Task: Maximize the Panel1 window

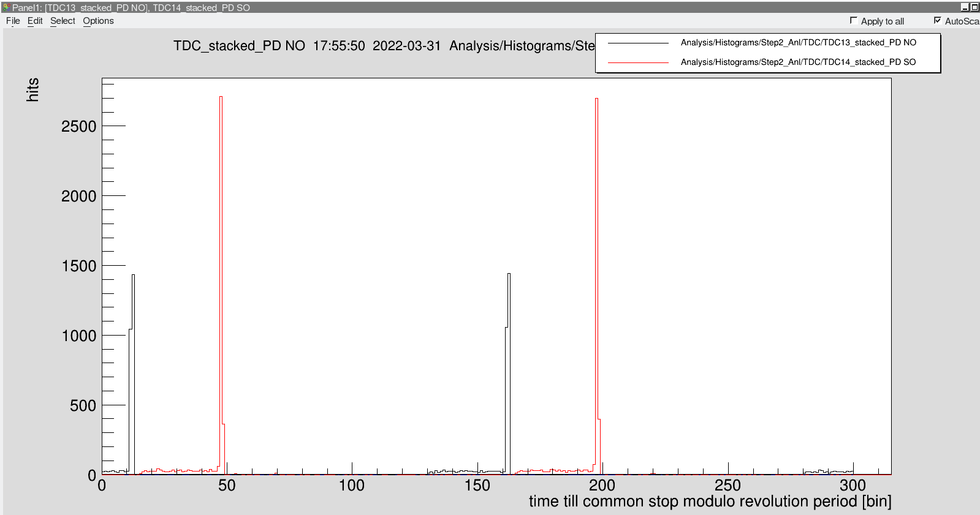Action: [974, 7]
